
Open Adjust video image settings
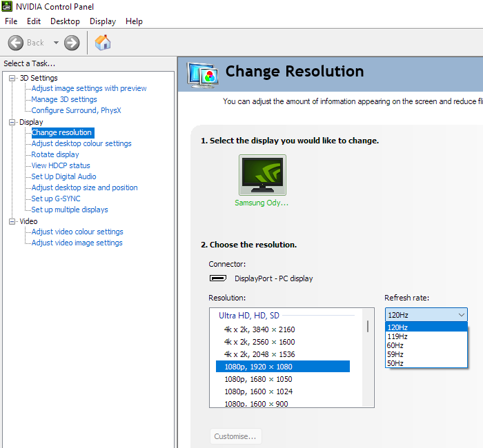coord(77,243)
